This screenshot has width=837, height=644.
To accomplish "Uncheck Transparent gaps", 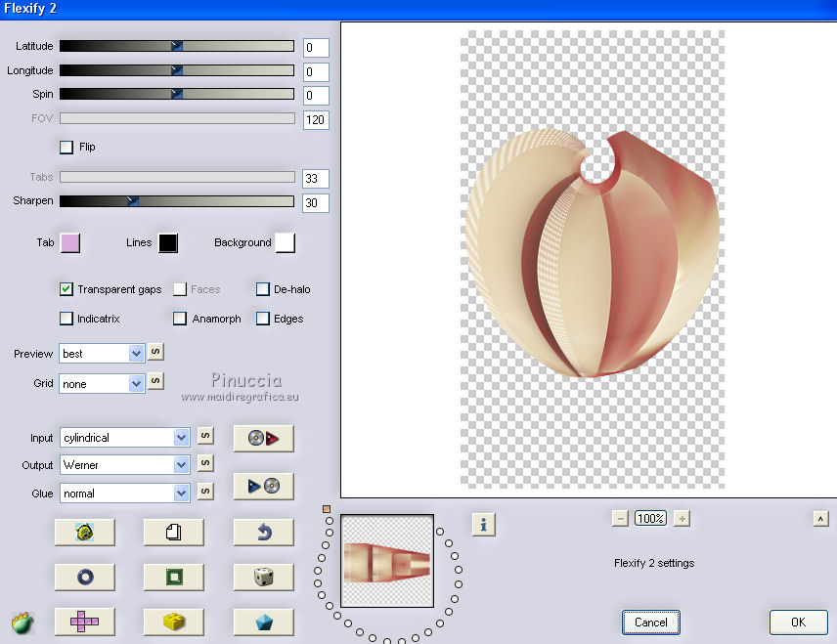I will (x=66, y=289).
